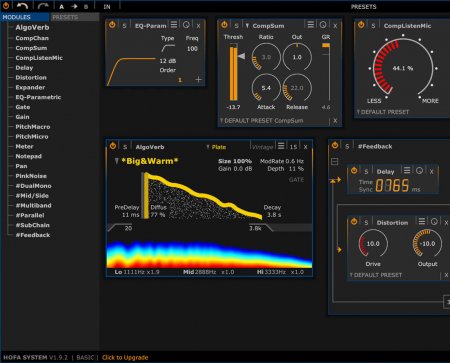Toggle power of EQ-Param module
The width and height of the screenshot is (450, 363).
pyautogui.click(x=112, y=25)
